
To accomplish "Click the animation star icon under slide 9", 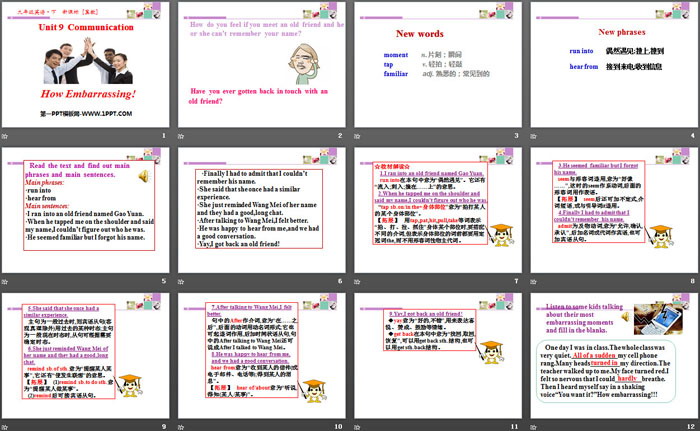I will coord(5,427).
